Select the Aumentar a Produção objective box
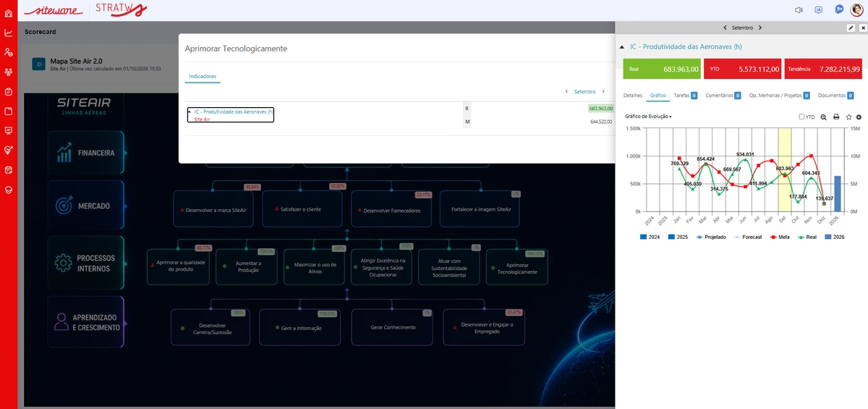The width and height of the screenshot is (868, 409). (x=248, y=267)
